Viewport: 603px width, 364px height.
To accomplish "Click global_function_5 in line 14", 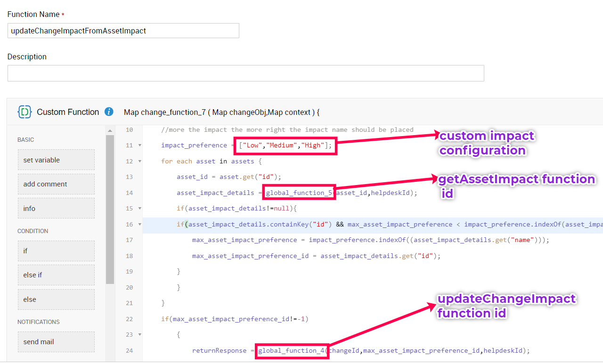I will click(x=299, y=193).
